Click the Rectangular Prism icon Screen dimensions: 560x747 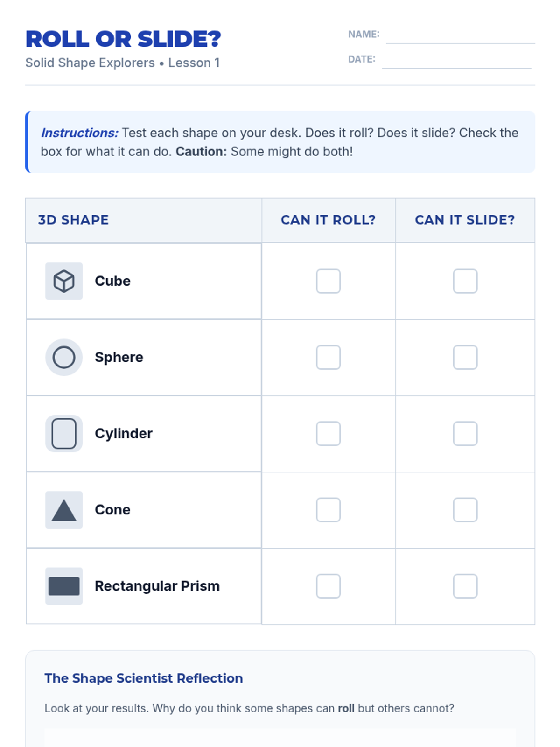click(64, 586)
